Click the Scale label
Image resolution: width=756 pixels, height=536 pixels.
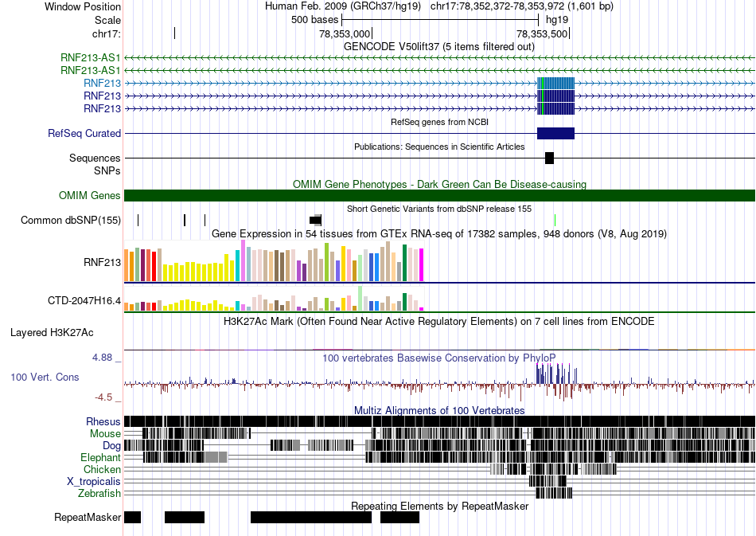click(107, 20)
